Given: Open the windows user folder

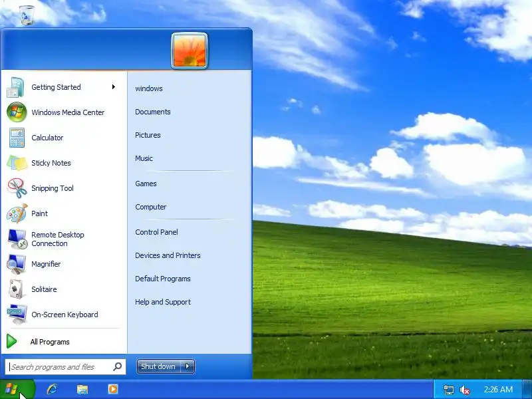Looking at the screenshot, I should 148,88.
